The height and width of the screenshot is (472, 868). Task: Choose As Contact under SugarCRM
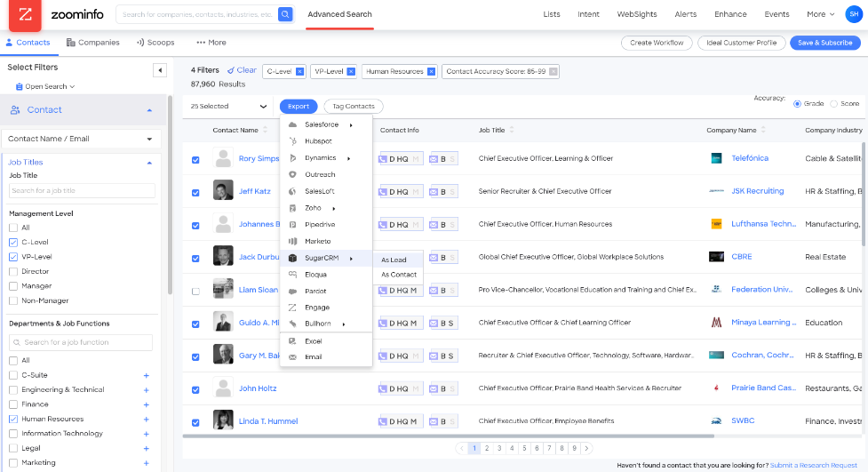(x=399, y=275)
